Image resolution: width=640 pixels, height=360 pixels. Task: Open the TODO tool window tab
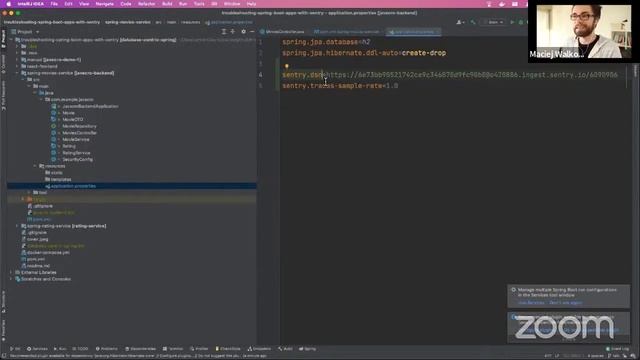80,349
